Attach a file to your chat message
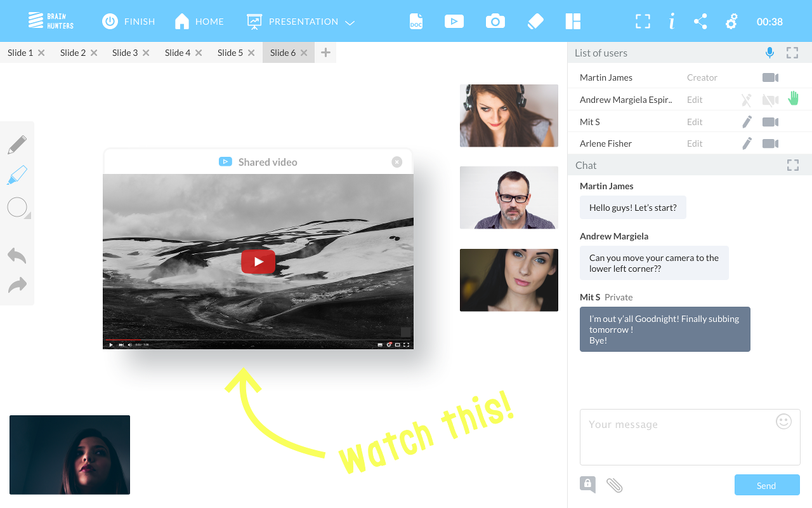The width and height of the screenshot is (812, 508). 614,485
